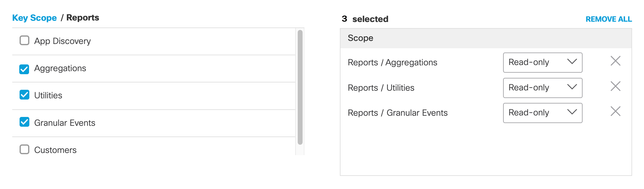Open permission dropdown for Reports / Granular Events
This screenshot has width=644, height=189.
pos(543,113)
